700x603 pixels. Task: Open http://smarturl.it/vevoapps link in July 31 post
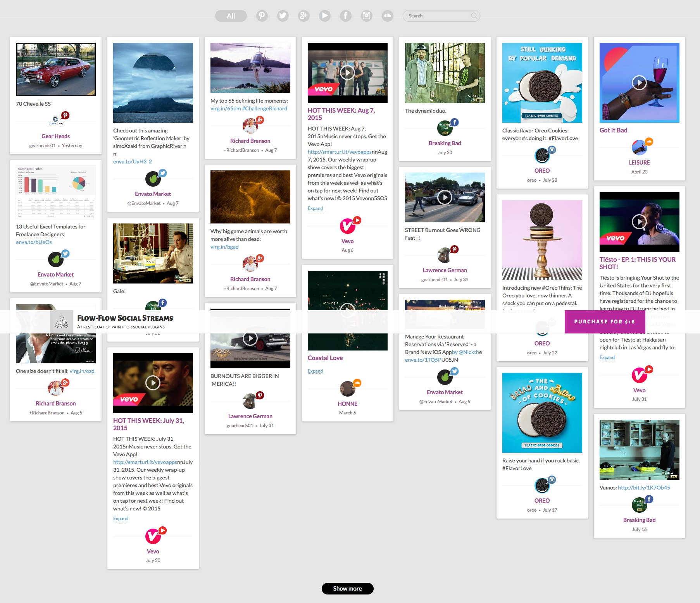(x=145, y=462)
